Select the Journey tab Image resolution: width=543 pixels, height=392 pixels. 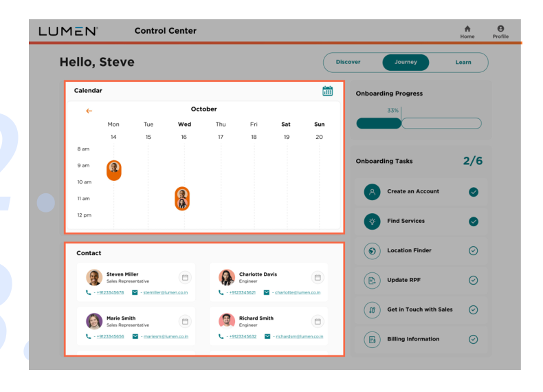[406, 63]
